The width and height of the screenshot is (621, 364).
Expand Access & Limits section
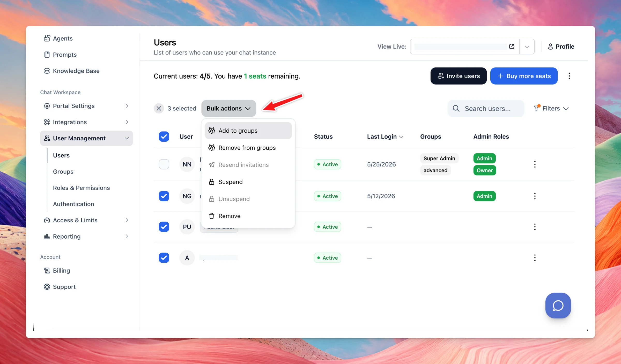click(86, 220)
